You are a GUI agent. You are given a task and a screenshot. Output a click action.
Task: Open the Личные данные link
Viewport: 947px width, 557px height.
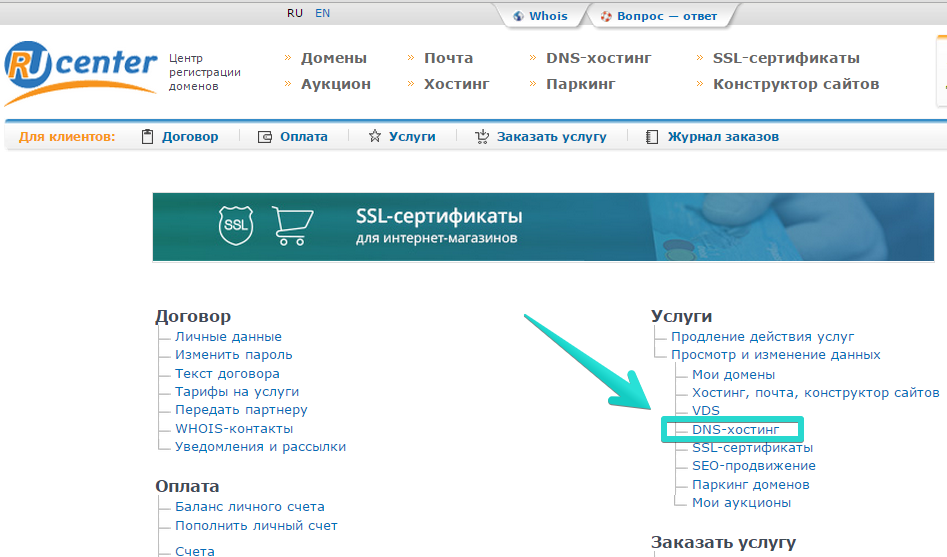tap(228, 336)
